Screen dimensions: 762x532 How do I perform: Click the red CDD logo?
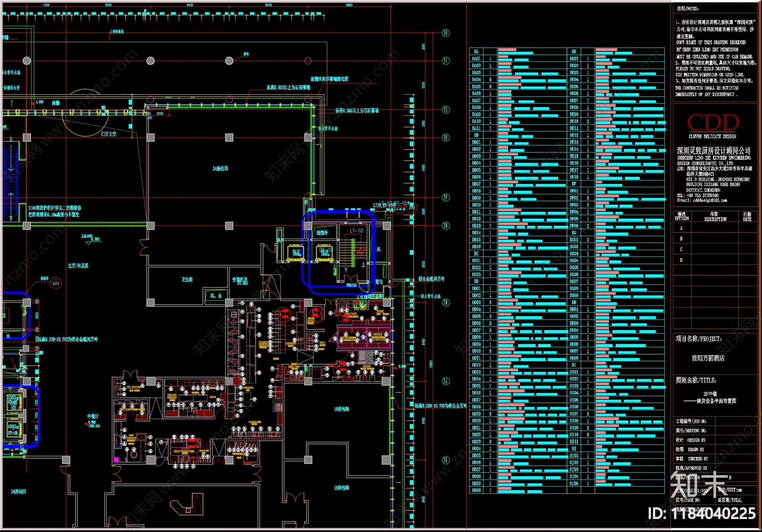(x=712, y=123)
